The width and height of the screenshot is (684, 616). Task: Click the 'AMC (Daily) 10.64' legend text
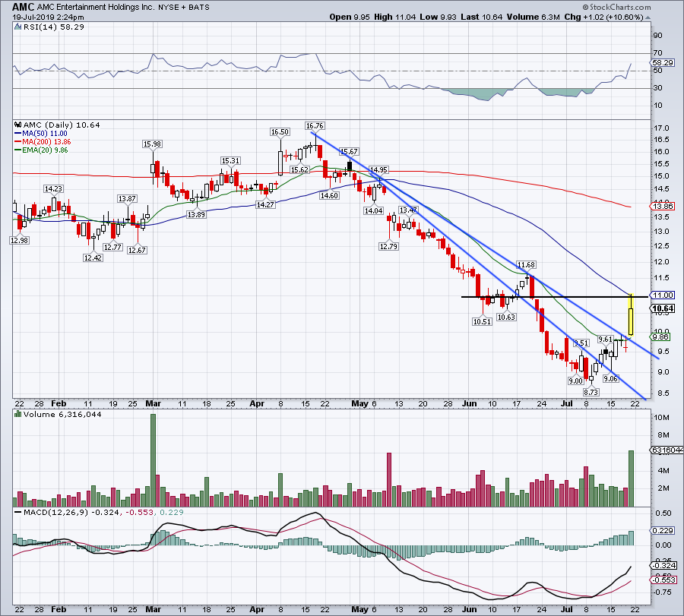[x=62, y=125]
